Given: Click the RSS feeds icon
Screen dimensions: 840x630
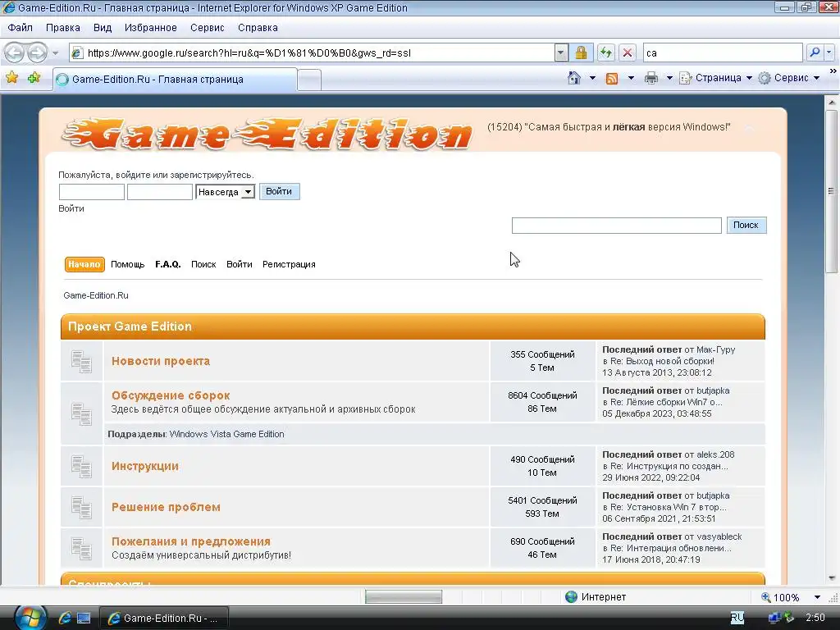Looking at the screenshot, I should click(612, 78).
